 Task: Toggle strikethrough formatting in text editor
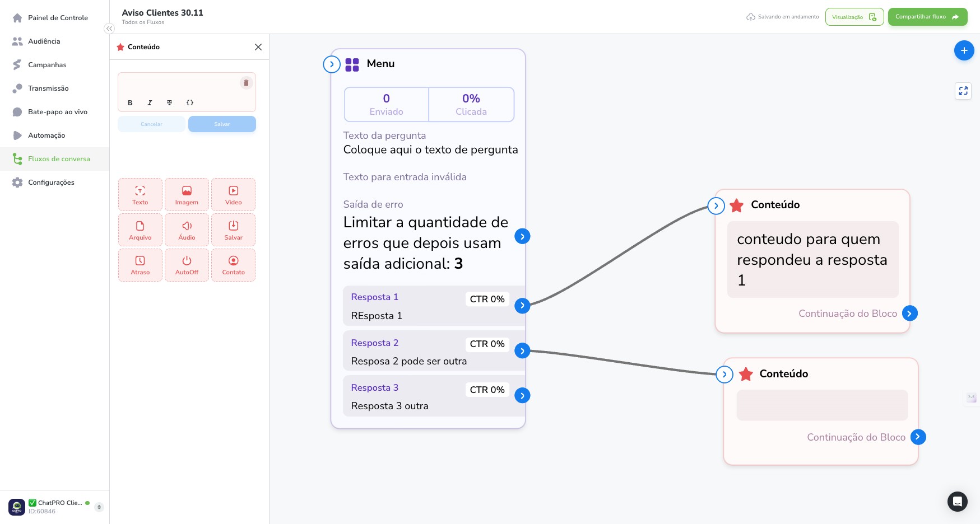point(169,103)
